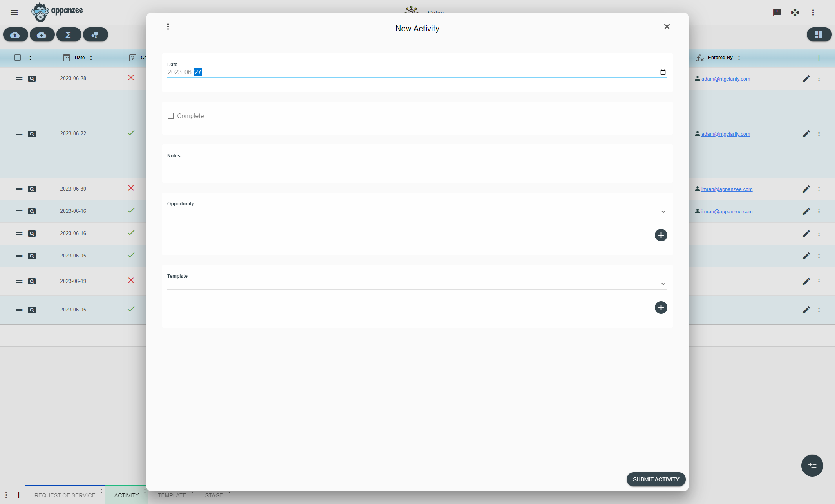This screenshot has width=835, height=504.
Task: Open the dashboard layout icon
Action: [819, 35]
